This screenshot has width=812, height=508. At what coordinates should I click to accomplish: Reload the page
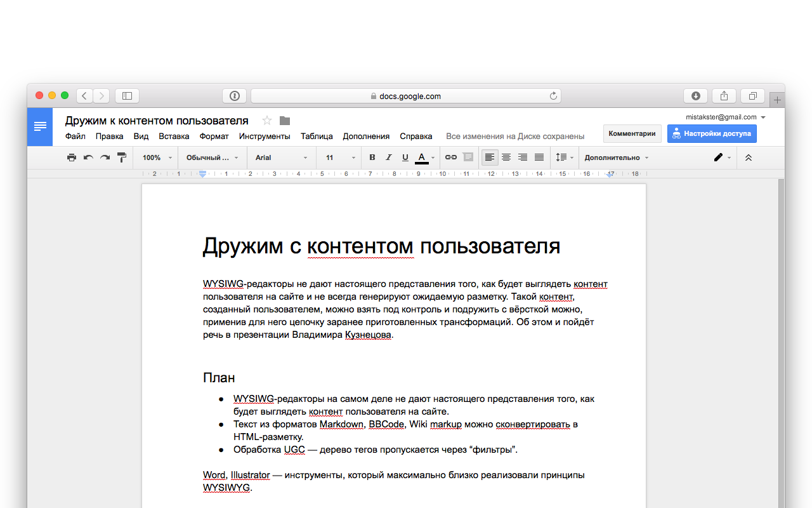[553, 96]
